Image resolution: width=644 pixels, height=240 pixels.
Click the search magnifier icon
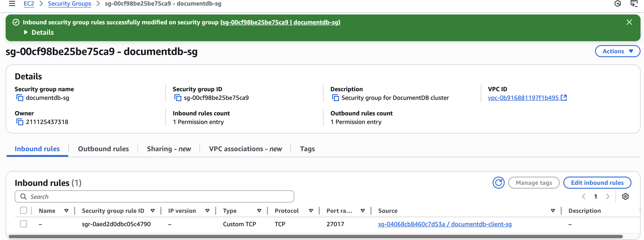[x=23, y=197]
